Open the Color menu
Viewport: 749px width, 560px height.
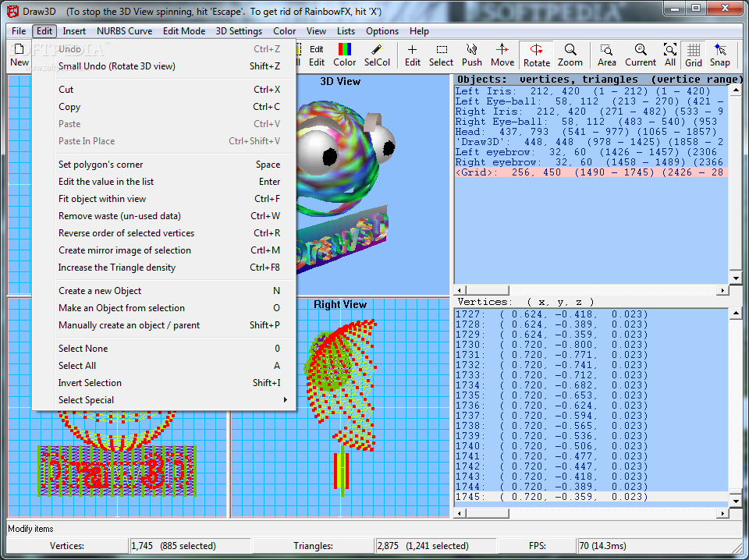coord(284,31)
